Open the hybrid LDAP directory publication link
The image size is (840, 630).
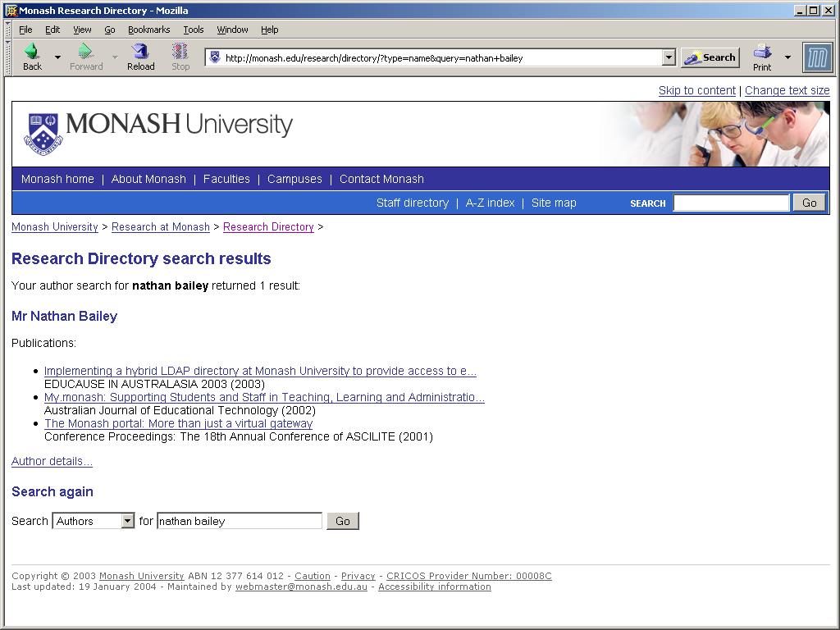tap(260, 371)
